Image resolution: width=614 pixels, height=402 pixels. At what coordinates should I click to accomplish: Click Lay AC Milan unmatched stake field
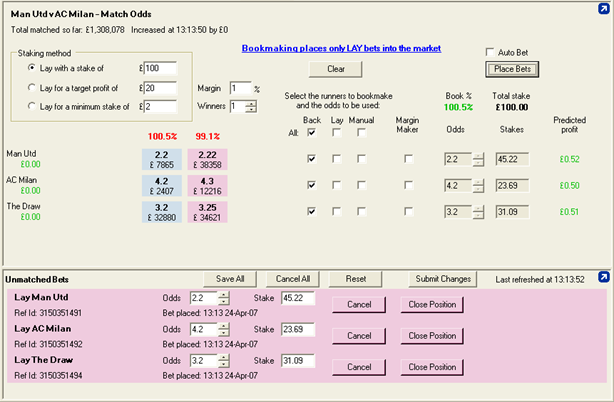(298, 330)
